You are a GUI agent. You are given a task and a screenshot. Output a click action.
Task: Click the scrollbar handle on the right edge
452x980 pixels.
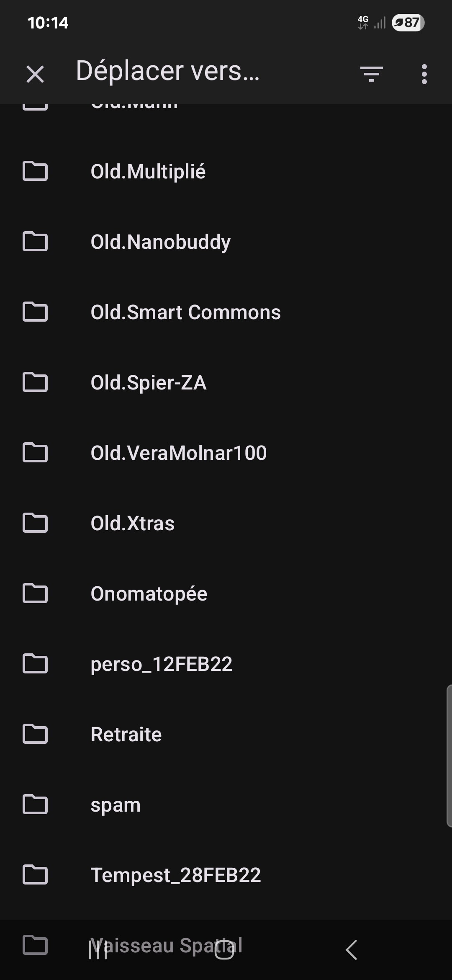pos(449,756)
